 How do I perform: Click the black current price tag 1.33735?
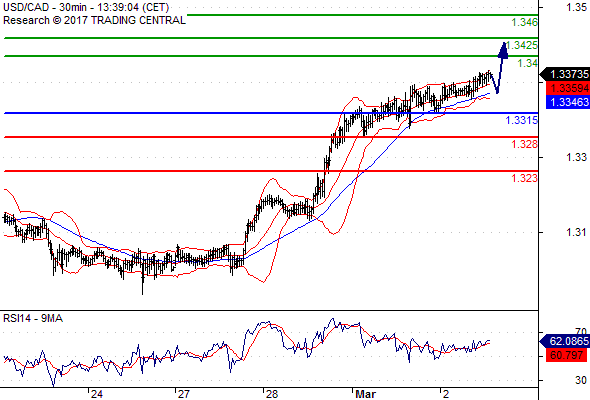[566, 74]
